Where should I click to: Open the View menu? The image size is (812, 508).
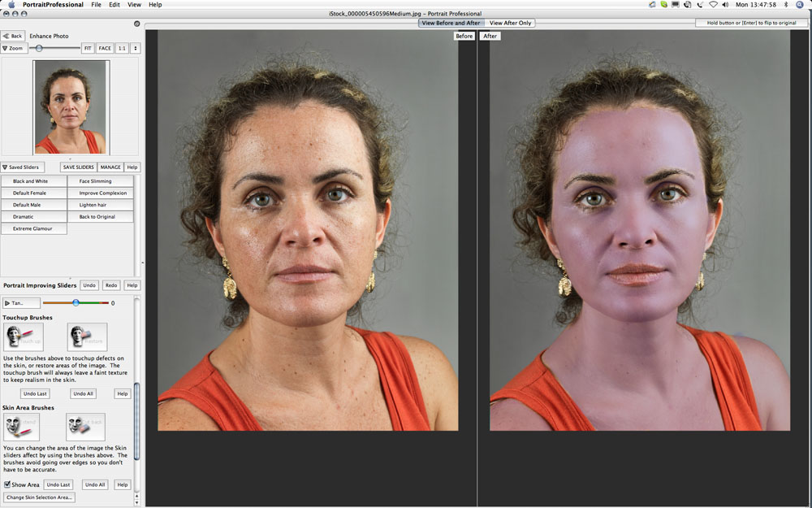pos(134,5)
